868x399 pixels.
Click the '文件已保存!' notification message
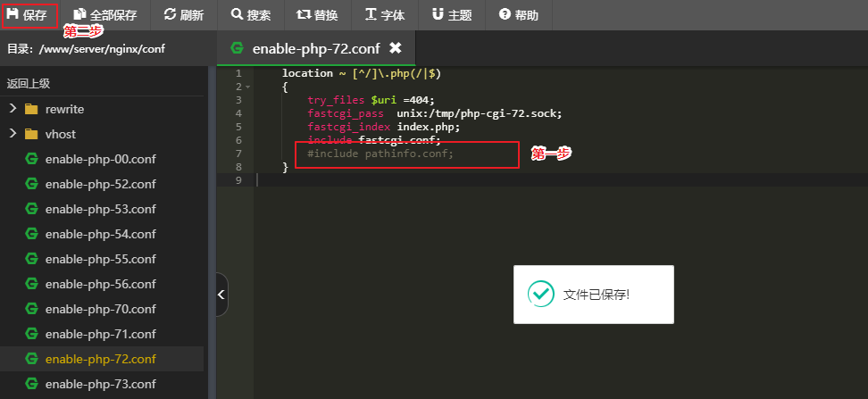point(597,295)
